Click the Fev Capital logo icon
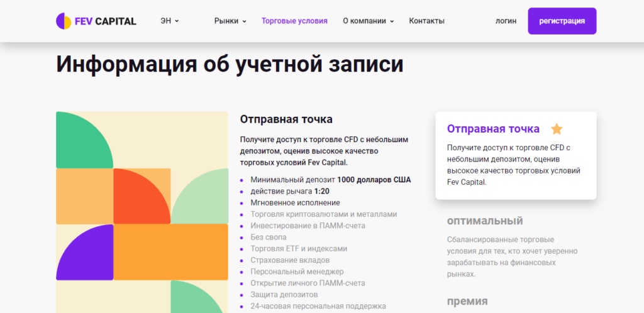This screenshot has width=644, height=313. tap(64, 21)
